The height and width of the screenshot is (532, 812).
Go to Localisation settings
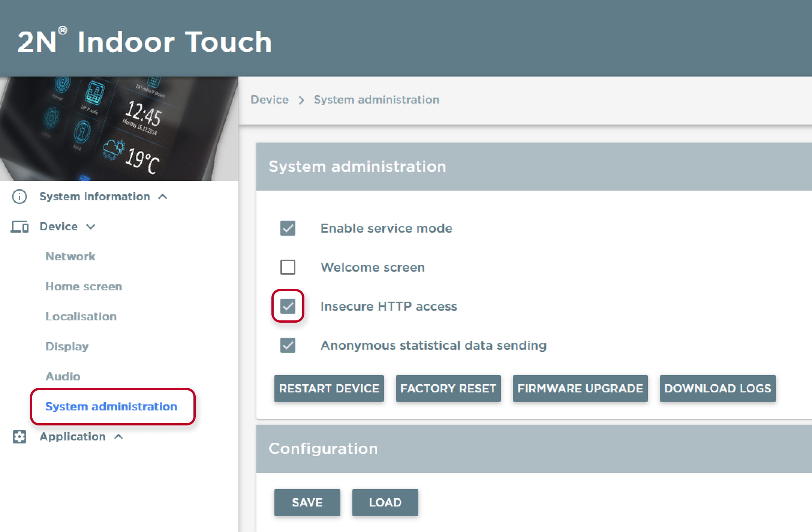(81, 317)
